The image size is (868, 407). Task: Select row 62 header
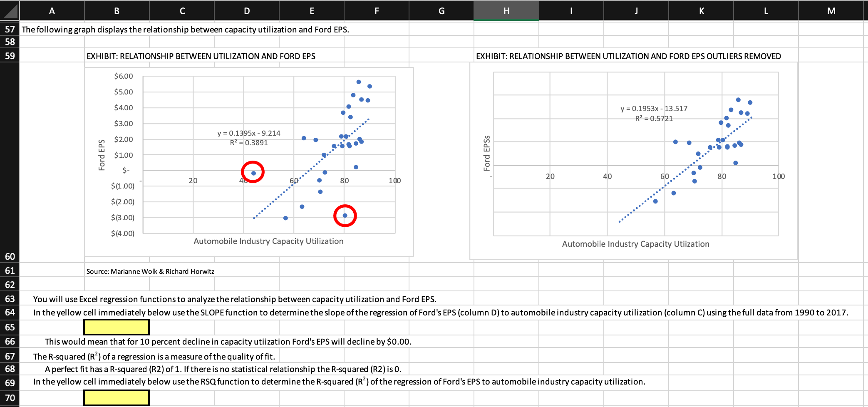[10, 285]
